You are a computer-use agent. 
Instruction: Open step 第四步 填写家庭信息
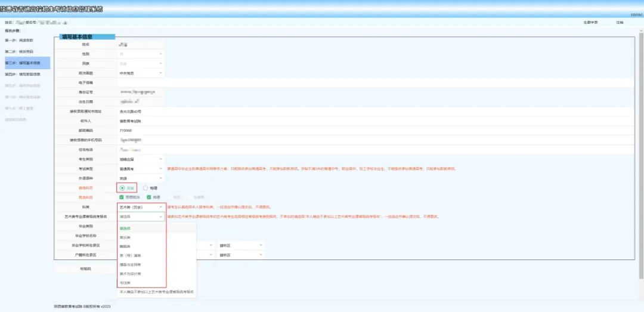[x=23, y=75]
